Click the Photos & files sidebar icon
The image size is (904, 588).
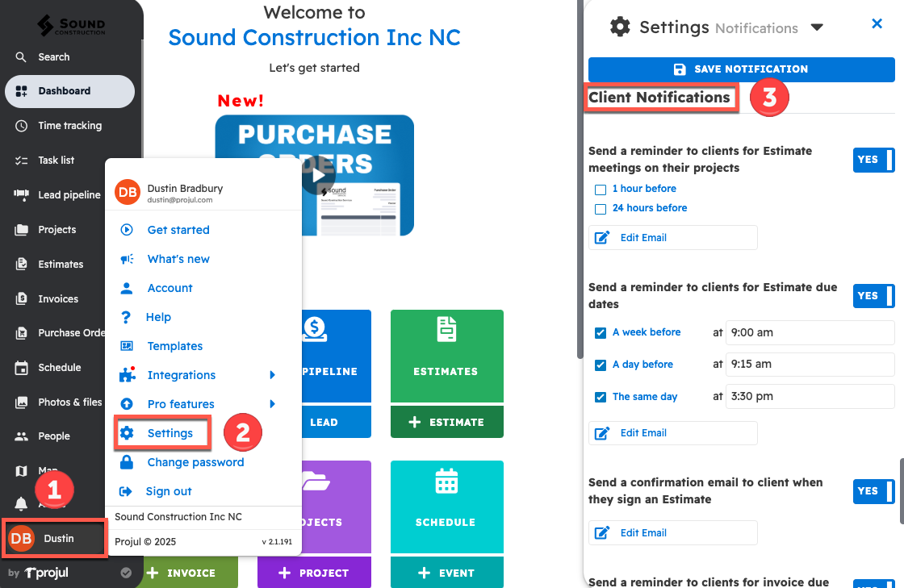point(21,402)
